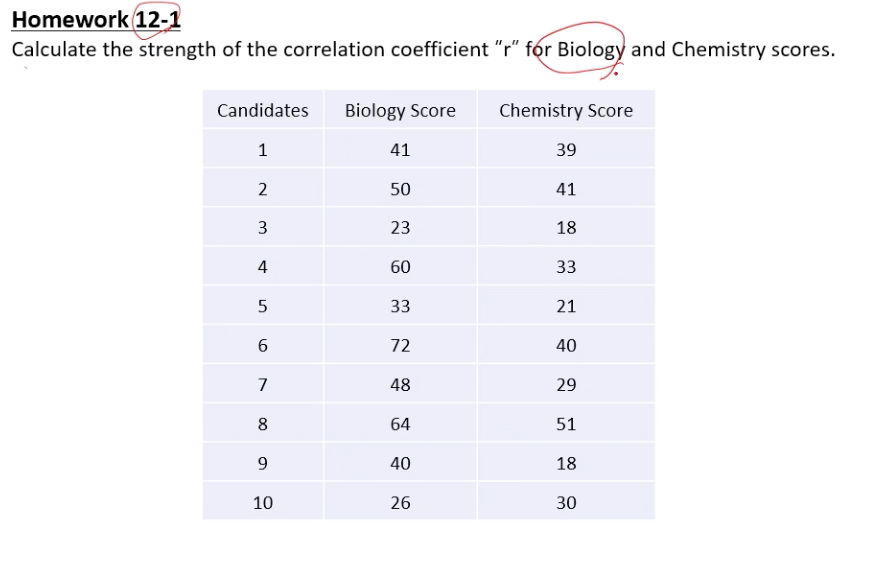Viewport: 876px width, 562px height.
Task: Click Biology score 64 for candidate 8
Action: pos(400,424)
